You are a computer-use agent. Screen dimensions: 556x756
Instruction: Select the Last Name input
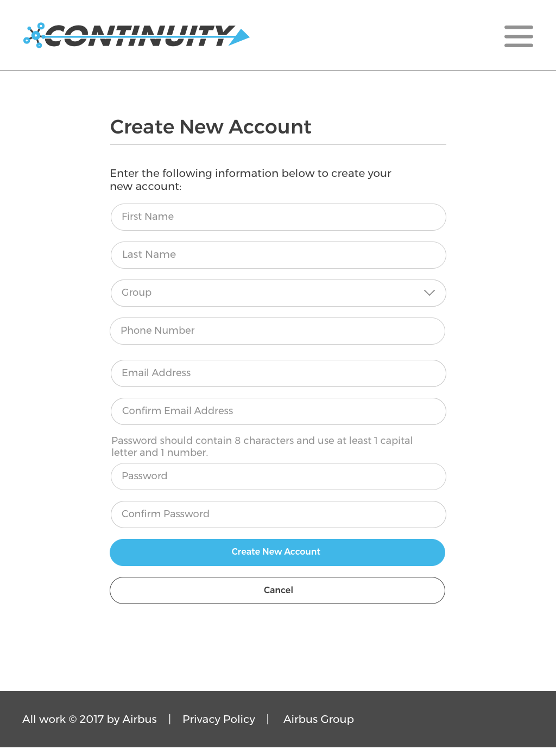tap(279, 255)
